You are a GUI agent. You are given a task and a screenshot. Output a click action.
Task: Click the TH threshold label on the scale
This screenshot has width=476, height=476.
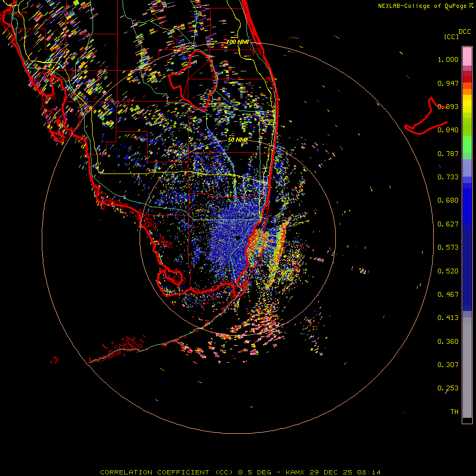[454, 412]
